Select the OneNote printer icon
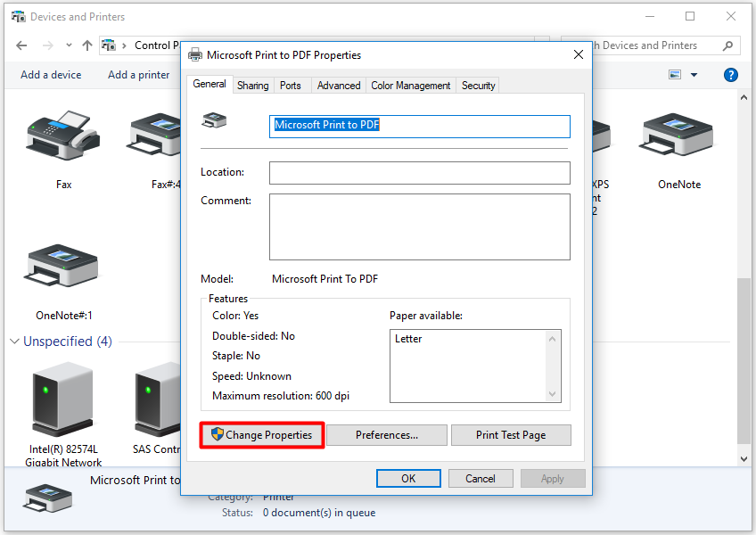The image size is (756, 535). [x=677, y=135]
